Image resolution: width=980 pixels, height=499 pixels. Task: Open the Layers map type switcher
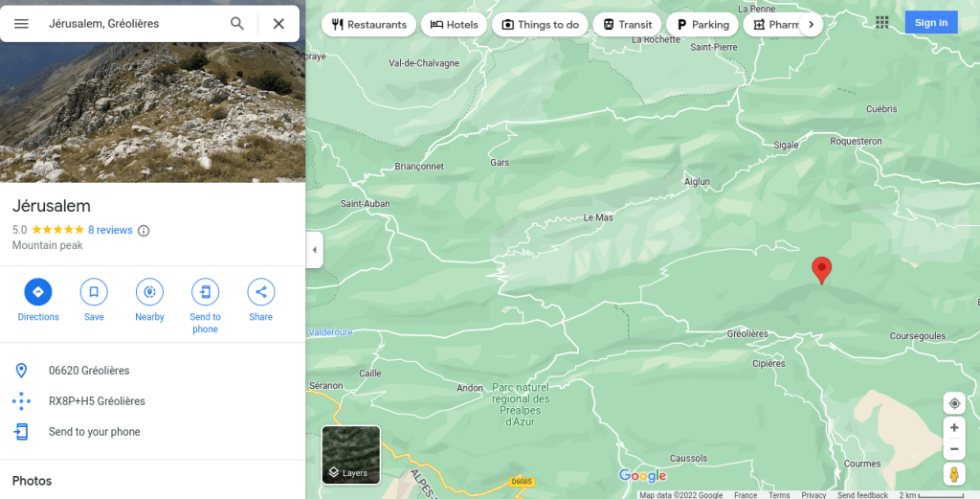(351, 455)
